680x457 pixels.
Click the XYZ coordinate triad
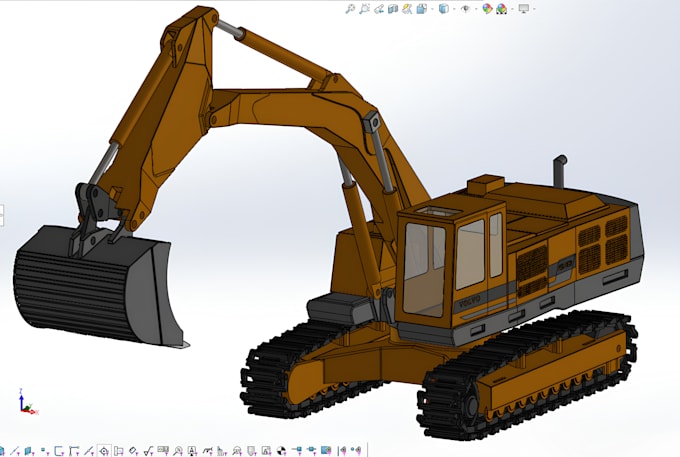pyautogui.click(x=27, y=402)
